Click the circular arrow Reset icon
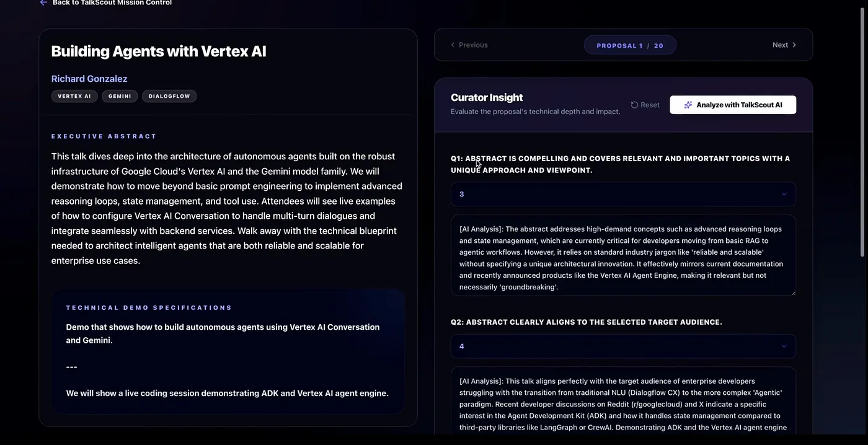The height and width of the screenshot is (445, 868). [634, 105]
